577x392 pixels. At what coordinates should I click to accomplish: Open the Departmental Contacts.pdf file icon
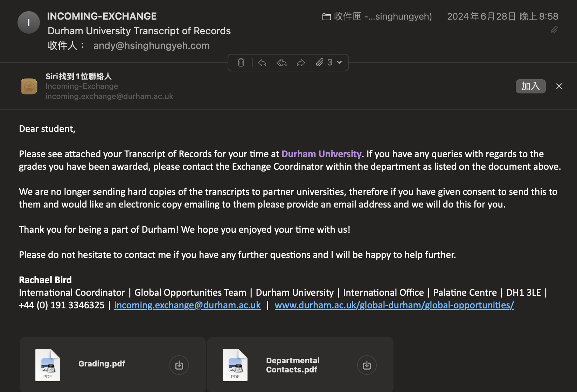click(x=235, y=365)
